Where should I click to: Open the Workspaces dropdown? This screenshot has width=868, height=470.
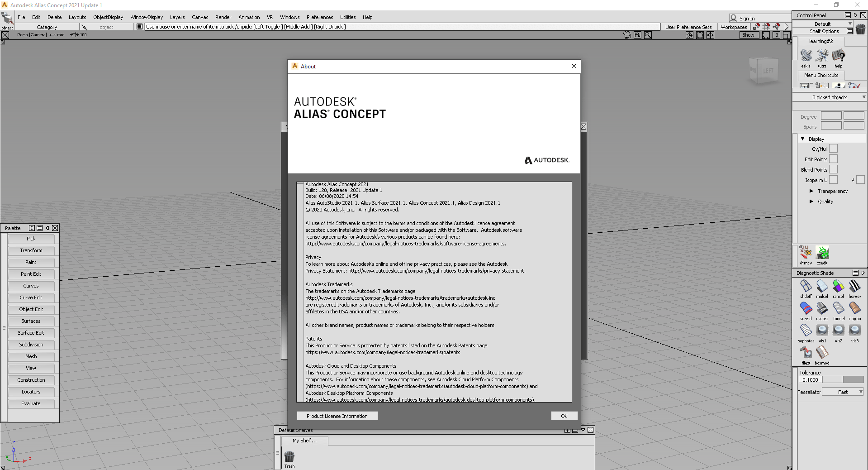pyautogui.click(x=734, y=27)
